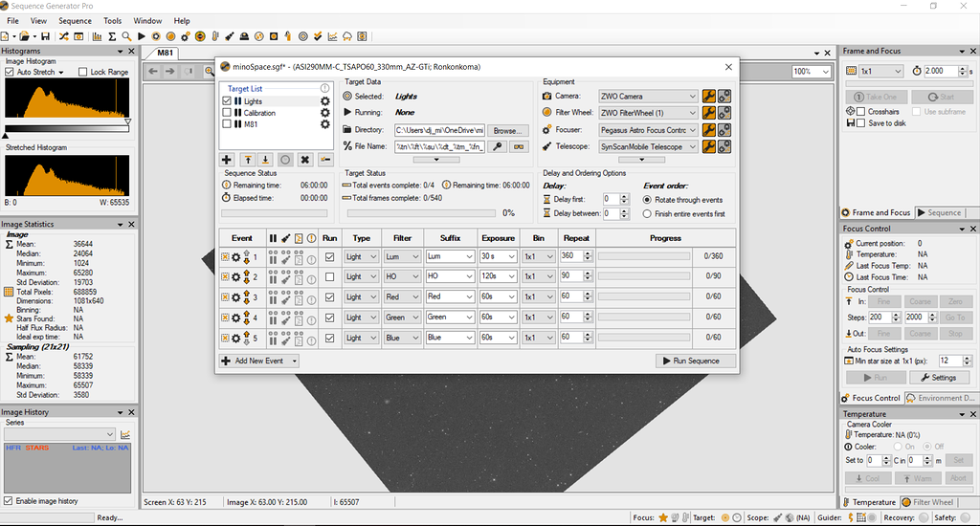
Task: Open the Lights target settings gear
Action: [x=325, y=101]
